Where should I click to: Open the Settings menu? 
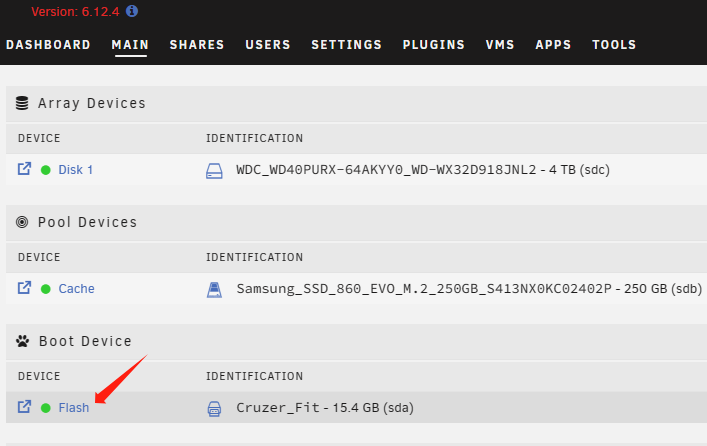(x=346, y=45)
